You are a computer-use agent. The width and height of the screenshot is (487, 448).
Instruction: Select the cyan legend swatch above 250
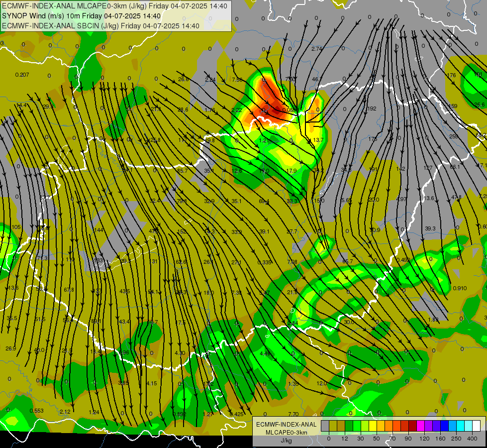461,426
